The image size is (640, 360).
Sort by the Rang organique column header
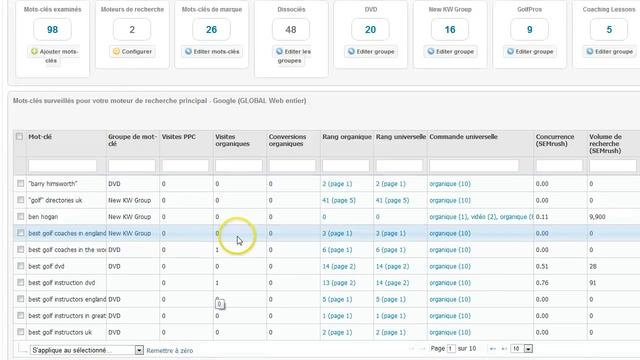(347, 137)
